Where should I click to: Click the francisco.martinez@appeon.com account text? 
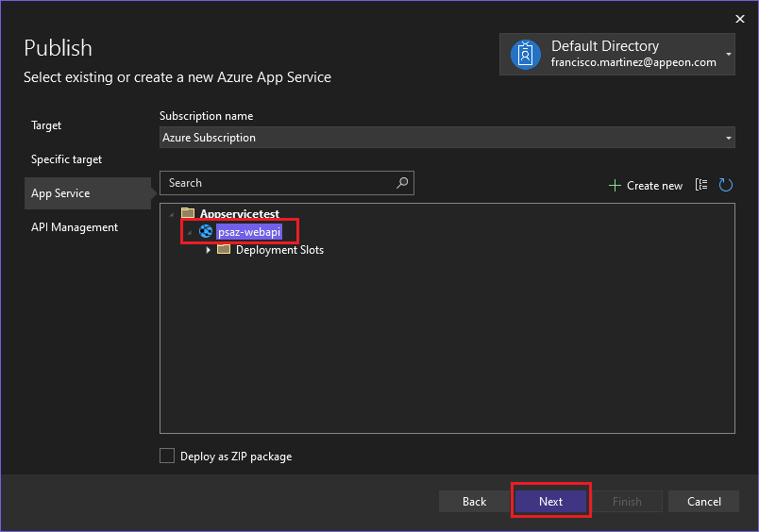(x=633, y=62)
